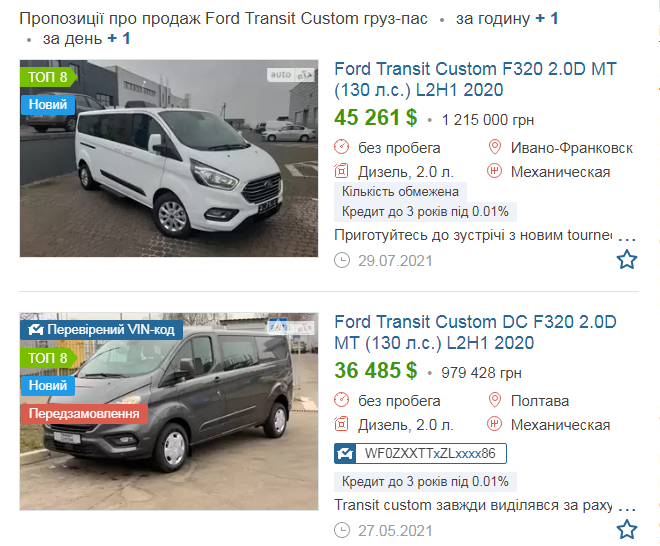Click the clock icon next to 29.07.2021
The height and width of the screenshot is (546, 660).
coord(342,260)
